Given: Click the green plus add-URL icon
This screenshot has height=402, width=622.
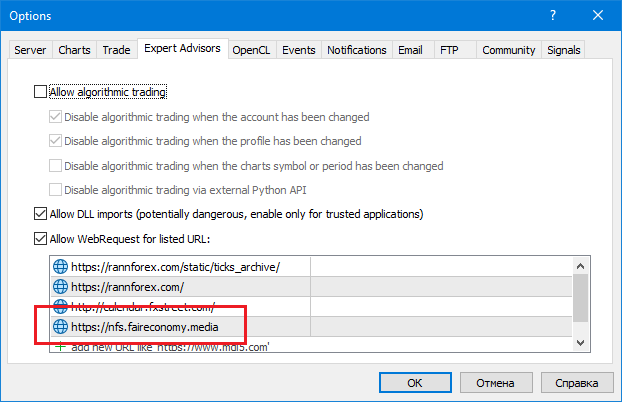Looking at the screenshot, I should click(x=60, y=347).
